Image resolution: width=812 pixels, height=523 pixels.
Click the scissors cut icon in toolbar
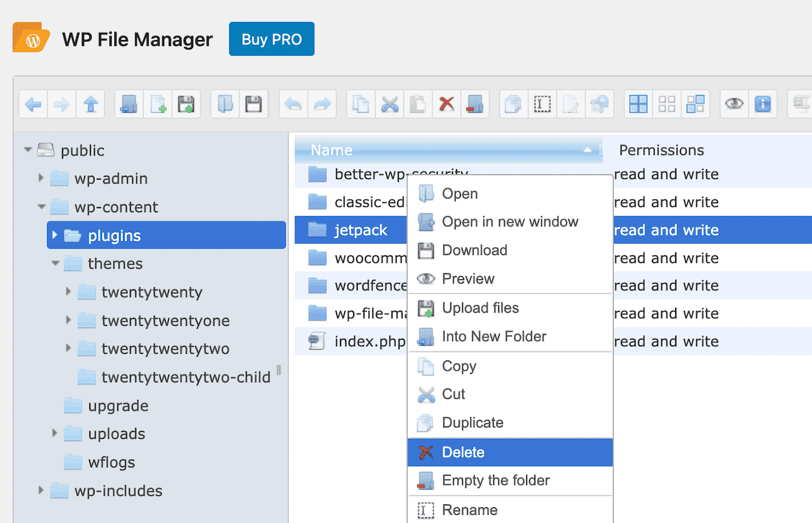coord(390,104)
